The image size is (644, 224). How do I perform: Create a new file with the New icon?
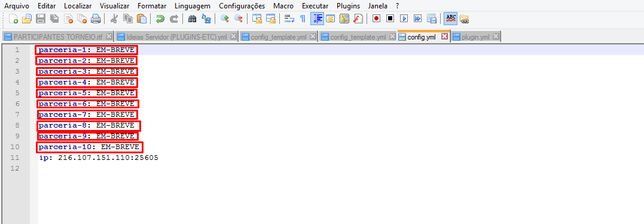(x=13, y=19)
